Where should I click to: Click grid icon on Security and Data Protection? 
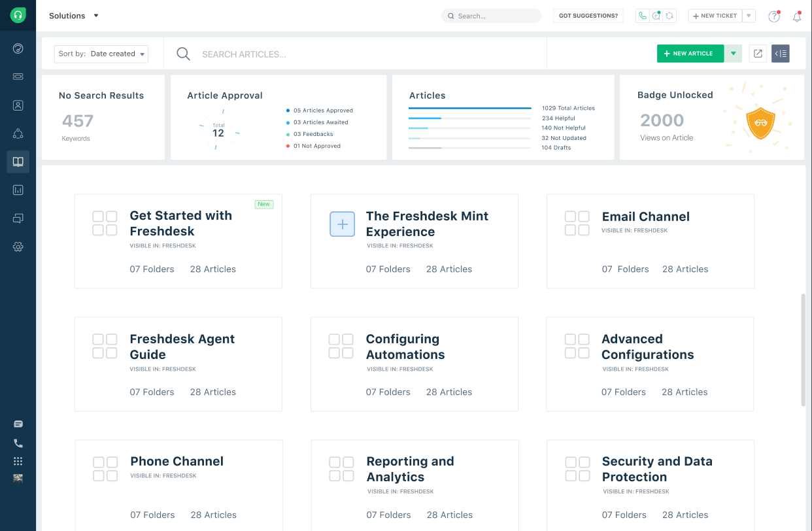pos(577,469)
